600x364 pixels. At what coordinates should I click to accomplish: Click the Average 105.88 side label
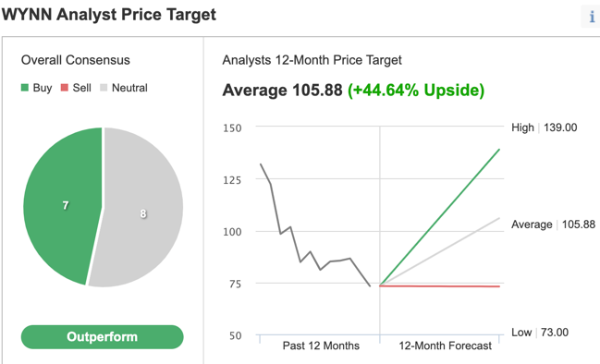[554, 224]
